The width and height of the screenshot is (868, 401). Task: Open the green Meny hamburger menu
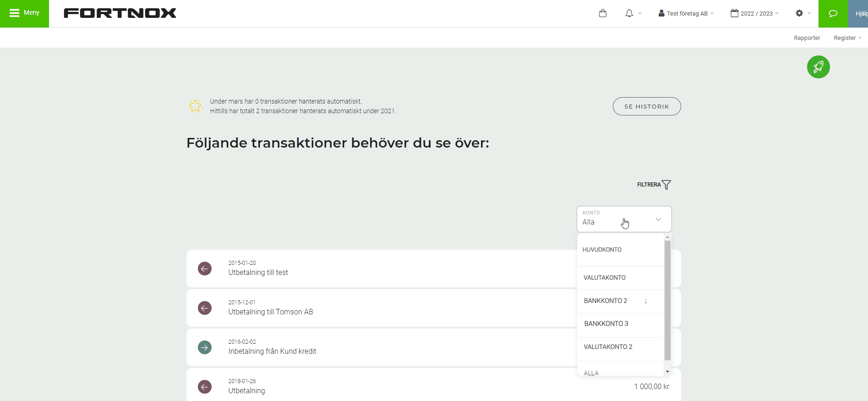click(x=24, y=13)
